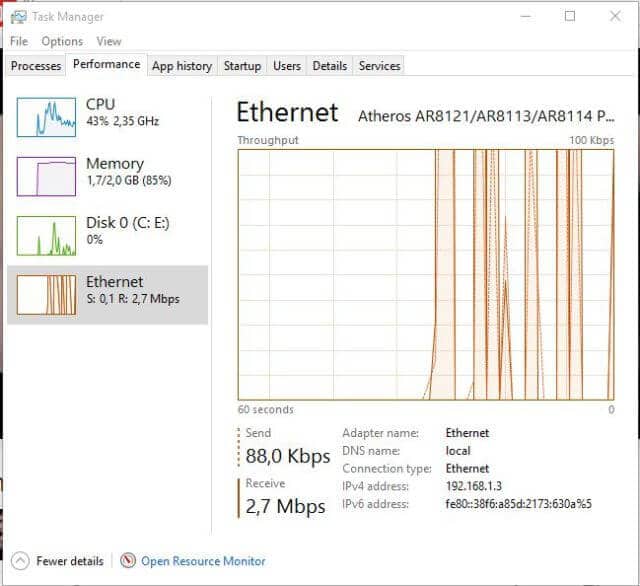Select the Performance tab
640x586 pixels.
[x=107, y=64]
